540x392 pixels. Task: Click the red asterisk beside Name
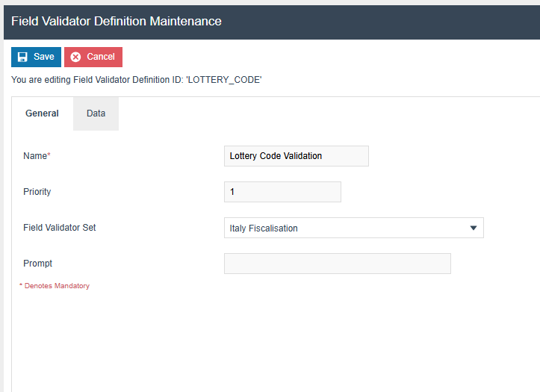[49, 155]
